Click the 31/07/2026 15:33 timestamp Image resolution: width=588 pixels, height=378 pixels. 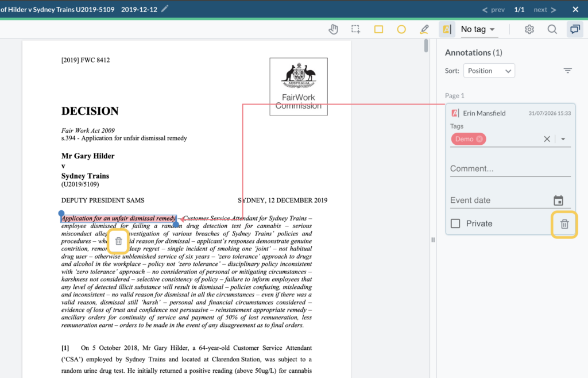coord(550,113)
